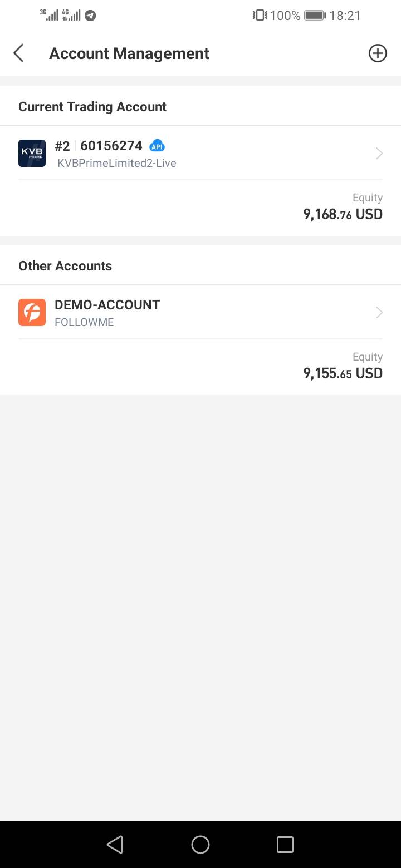Image resolution: width=401 pixels, height=868 pixels.
Task: Tap the Account Management title
Action: (x=129, y=53)
